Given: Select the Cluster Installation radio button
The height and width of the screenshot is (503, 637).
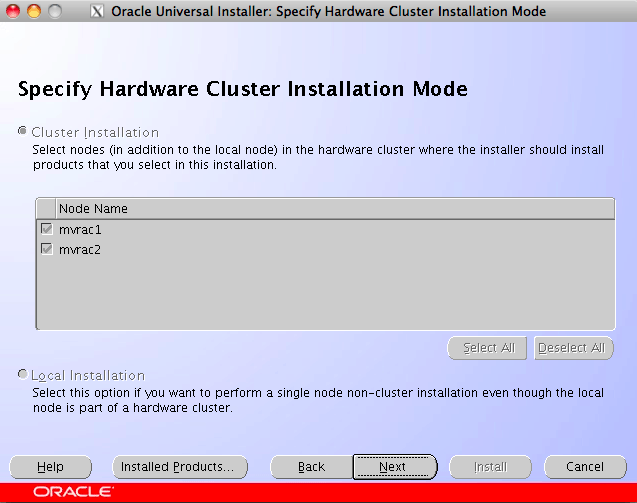Looking at the screenshot, I should pos(24,132).
